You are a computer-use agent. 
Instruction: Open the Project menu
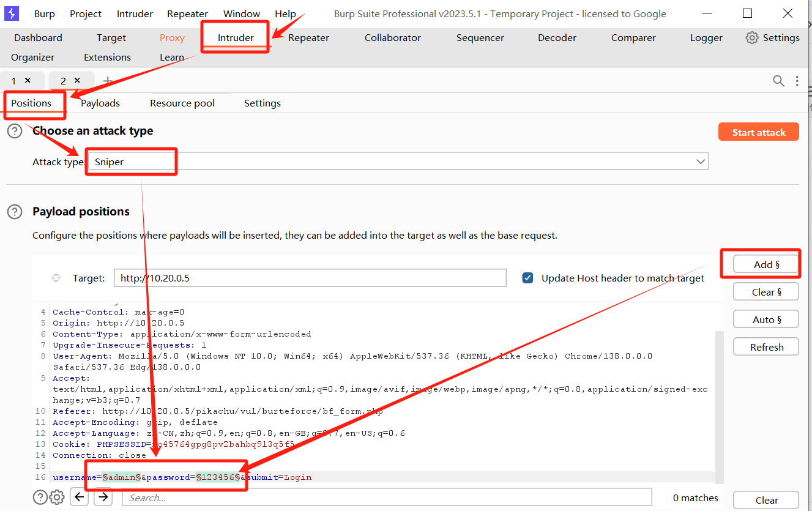click(86, 13)
